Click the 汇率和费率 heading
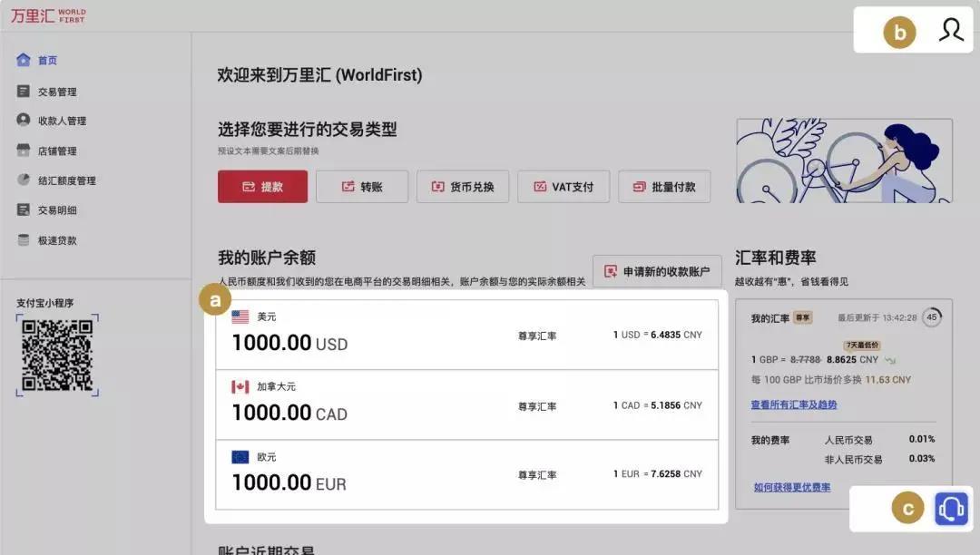Screen dimensions: 980x555 point(776,258)
